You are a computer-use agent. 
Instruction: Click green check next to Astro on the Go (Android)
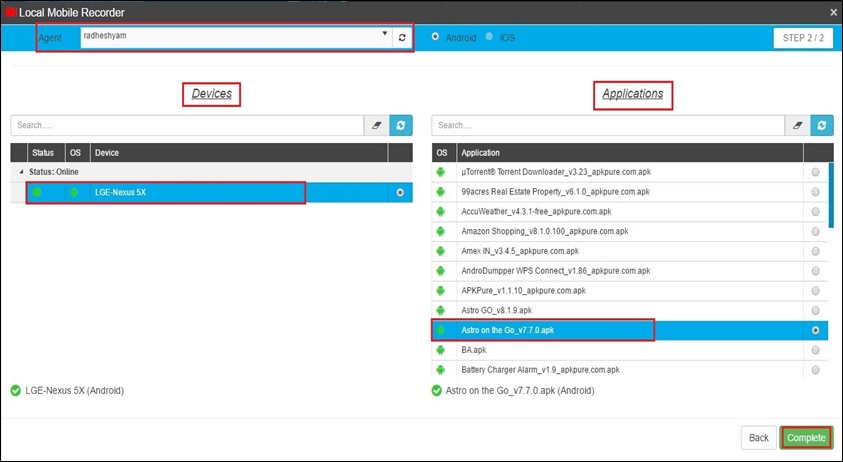pos(437,390)
